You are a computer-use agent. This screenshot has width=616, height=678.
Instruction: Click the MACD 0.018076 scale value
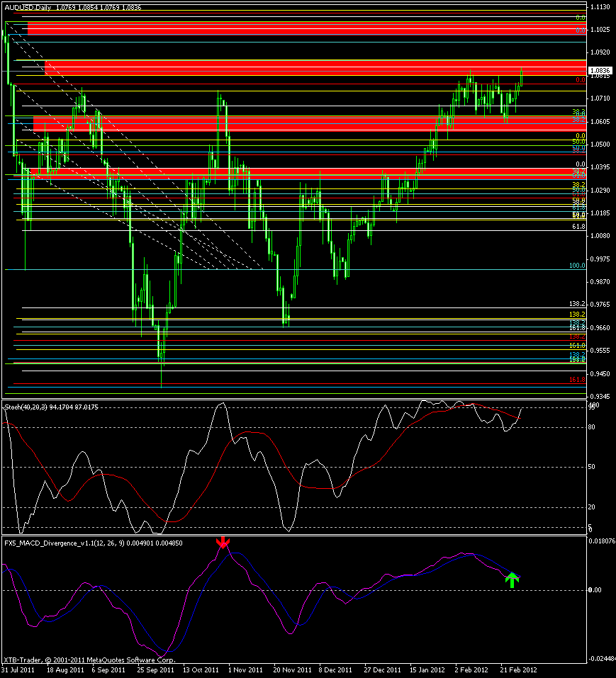602,541
